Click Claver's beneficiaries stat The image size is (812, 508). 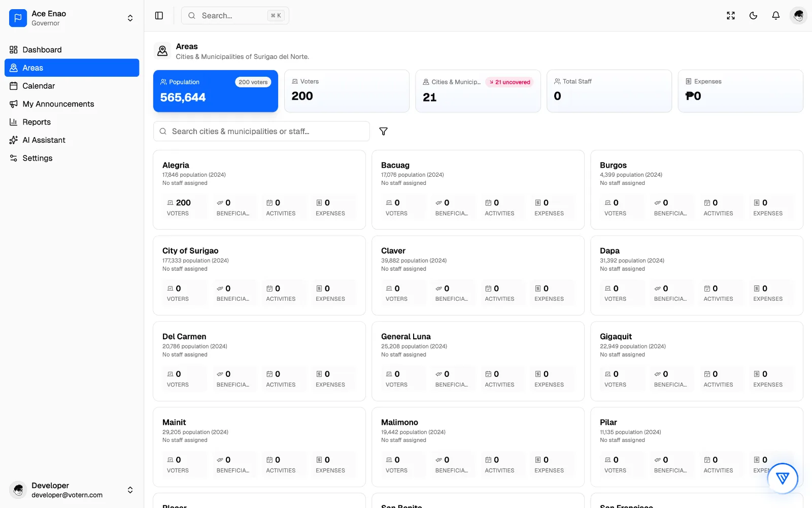point(453,293)
